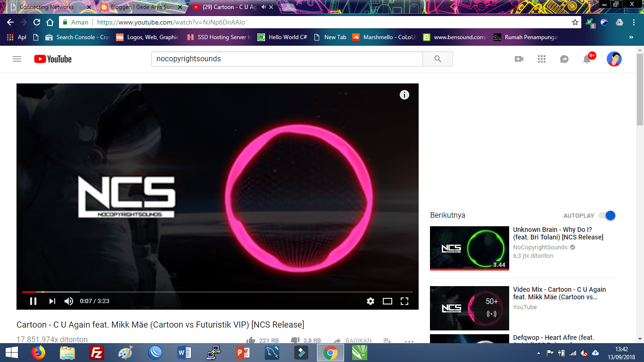Show hidden tray icons arrow

538,353
